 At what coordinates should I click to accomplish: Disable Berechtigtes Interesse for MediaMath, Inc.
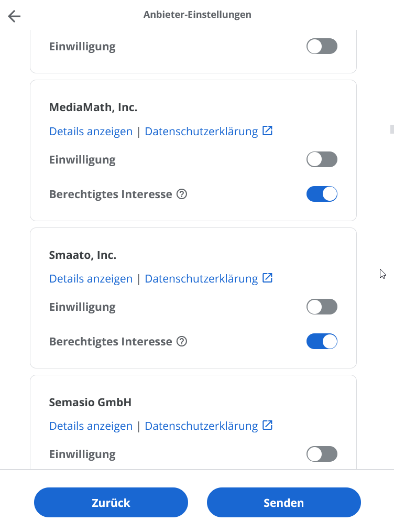pos(322,193)
